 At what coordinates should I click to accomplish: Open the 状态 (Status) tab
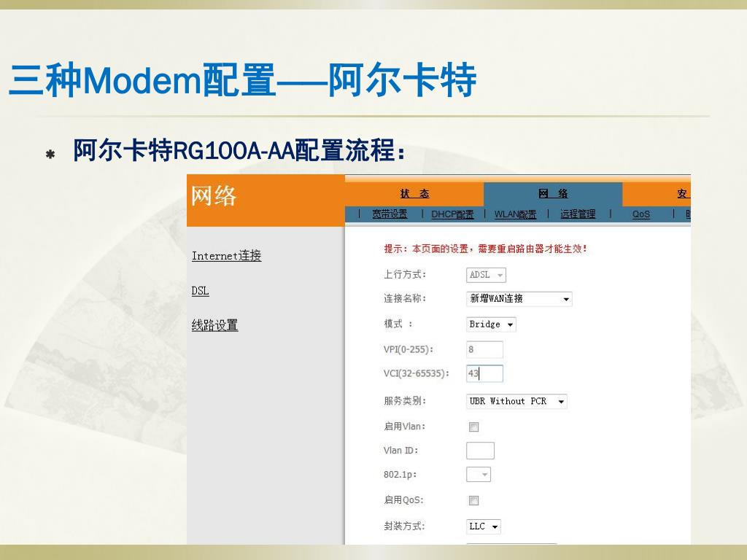click(x=414, y=193)
